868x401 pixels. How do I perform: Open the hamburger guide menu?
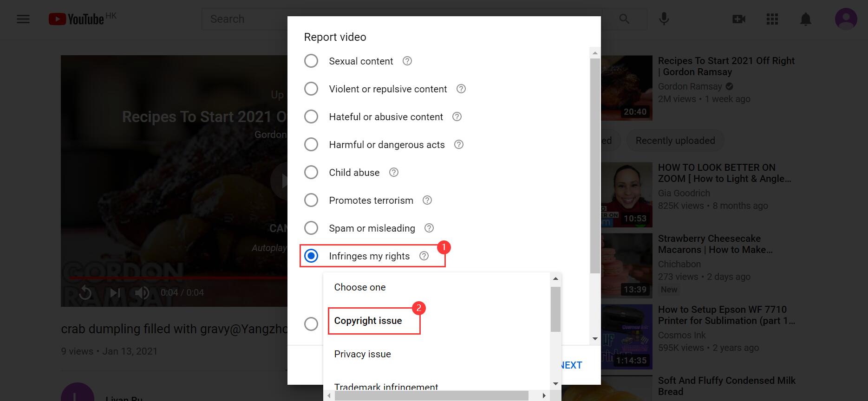(x=23, y=19)
